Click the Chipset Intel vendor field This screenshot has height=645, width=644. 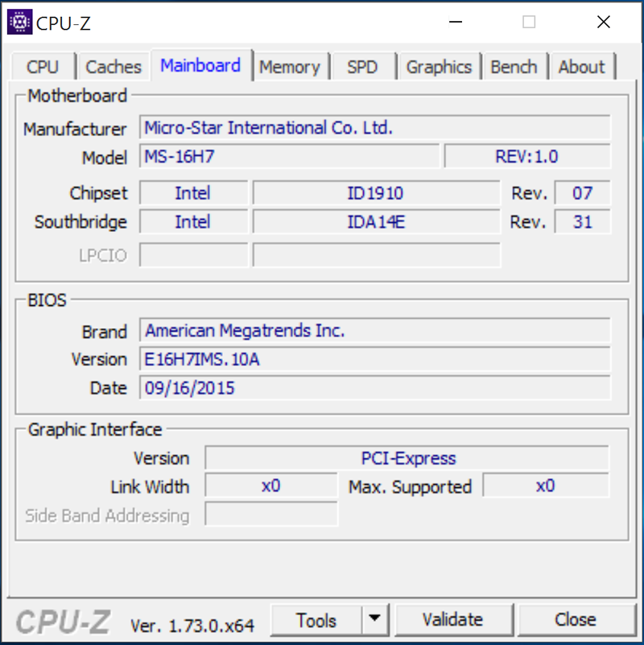[194, 192]
